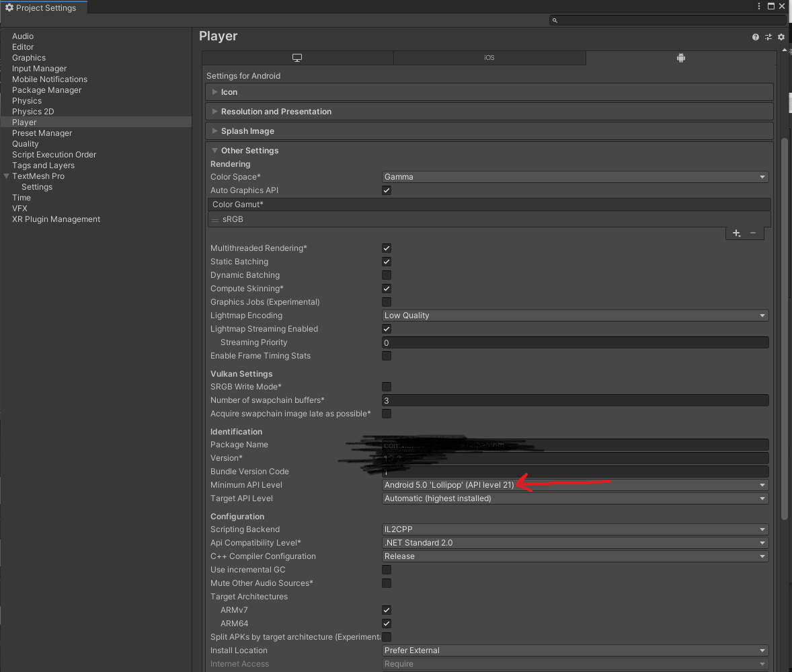Toggle Mute Other Audio Sources
792x672 pixels.
(387, 583)
